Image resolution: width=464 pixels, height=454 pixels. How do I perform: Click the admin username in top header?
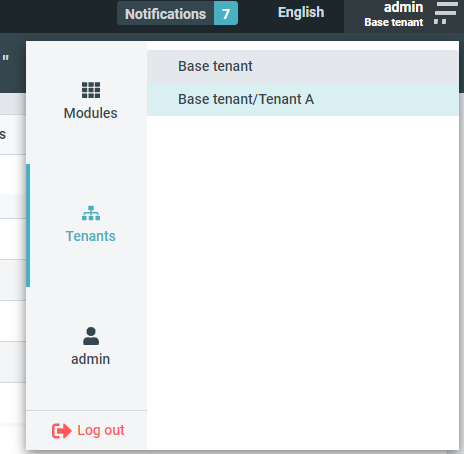pos(403,7)
